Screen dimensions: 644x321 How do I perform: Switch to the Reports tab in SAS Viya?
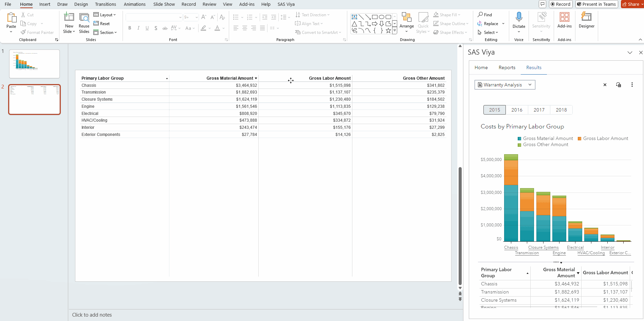click(x=507, y=67)
